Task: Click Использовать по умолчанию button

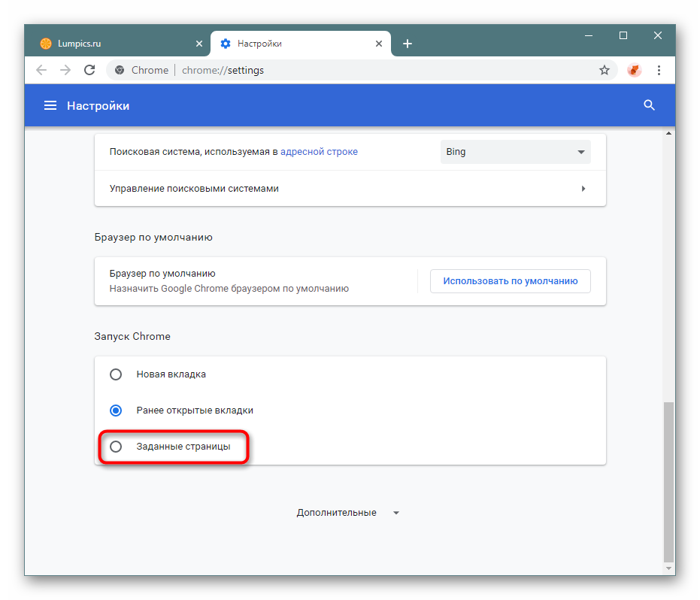Action: (511, 281)
